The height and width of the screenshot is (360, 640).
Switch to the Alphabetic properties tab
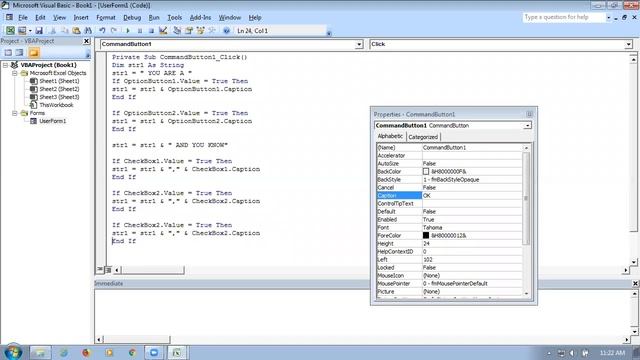click(x=390, y=136)
